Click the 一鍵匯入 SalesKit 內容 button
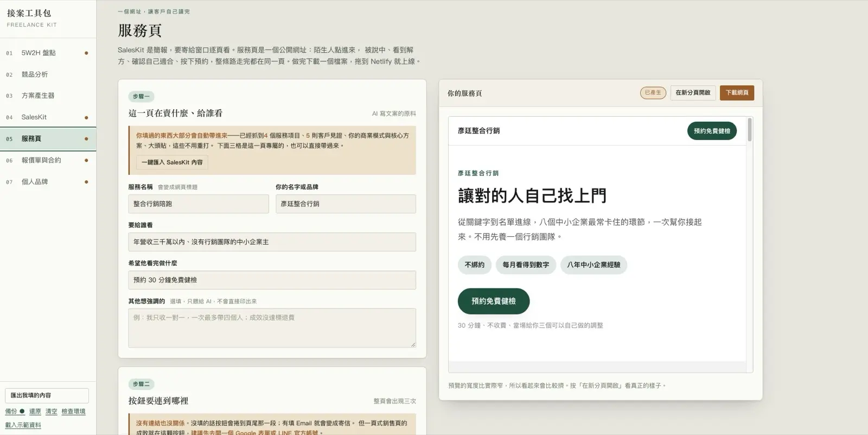This screenshot has width=868, height=435. pos(172,162)
